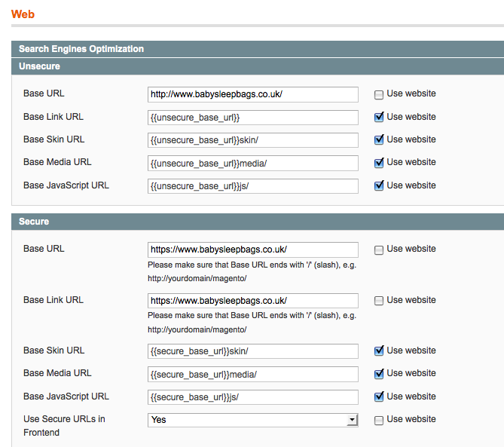Click the Secure Base URL input field
The height and width of the screenshot is (447, 504).
tap(253, 250)
